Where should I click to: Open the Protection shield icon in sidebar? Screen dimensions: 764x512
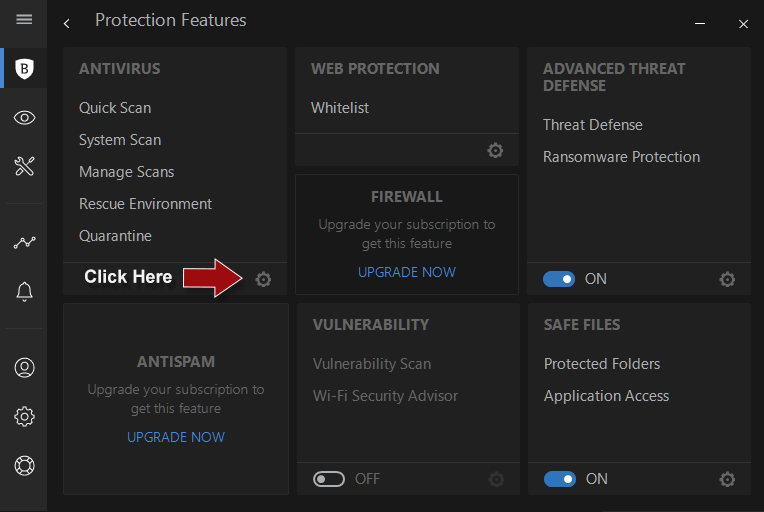(25, 69)
